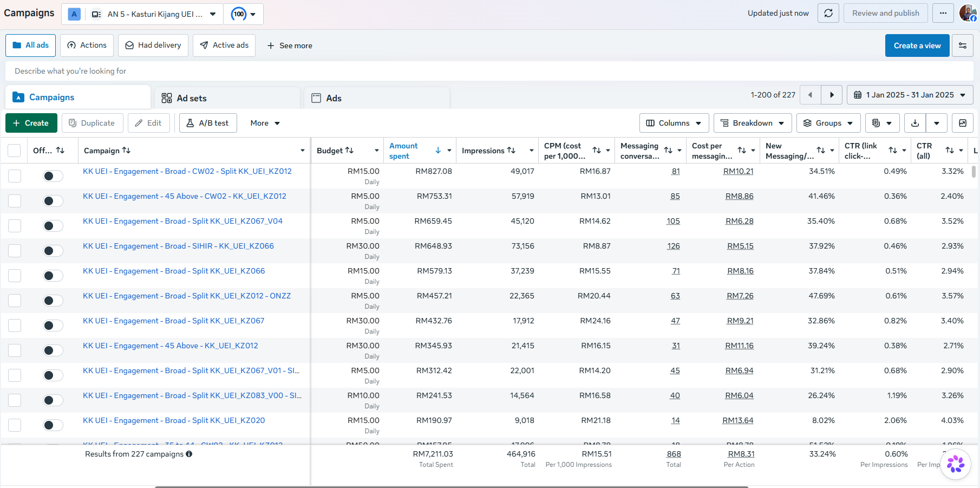Click the opportunity score 100 indicator
Viewport: 980px width, 488px height.
pyautogui.click(x=244, y=14)
